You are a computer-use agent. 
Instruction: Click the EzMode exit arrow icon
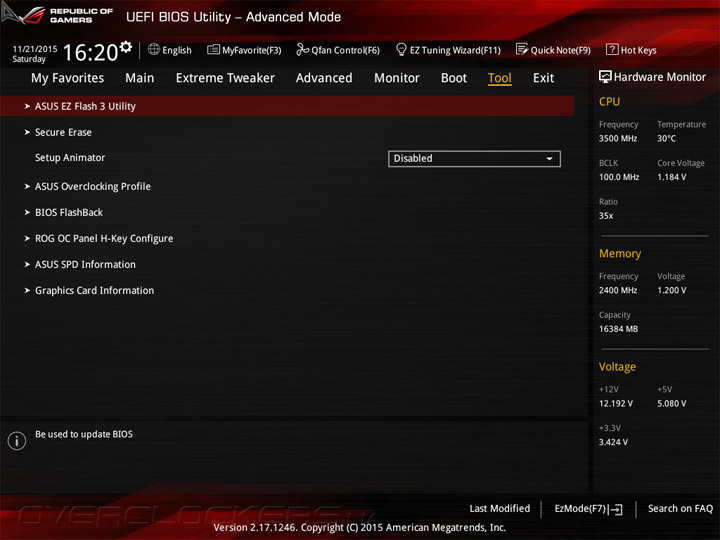616,509
